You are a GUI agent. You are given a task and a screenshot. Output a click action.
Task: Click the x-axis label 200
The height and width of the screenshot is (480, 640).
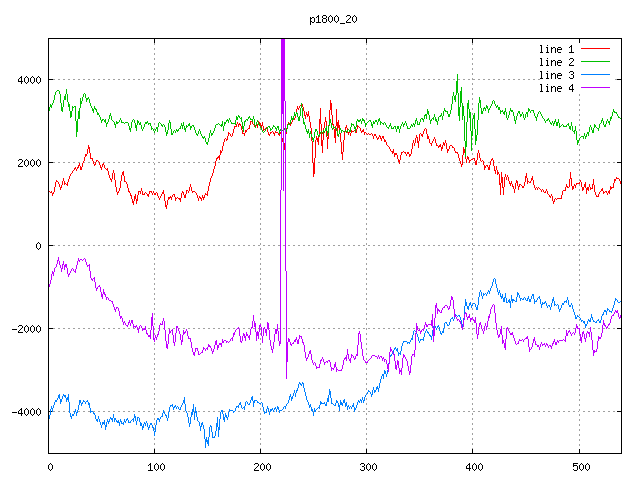click(x=262, y=467)
